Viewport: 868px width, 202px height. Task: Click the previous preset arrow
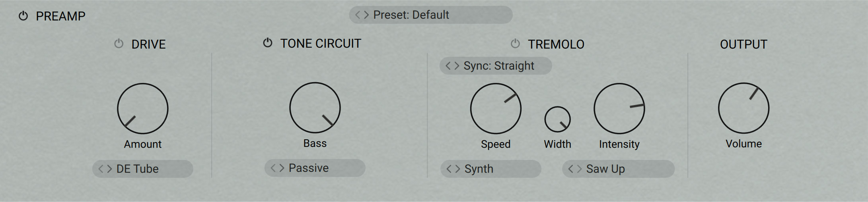pyautogui.click(x=358, y=15)
